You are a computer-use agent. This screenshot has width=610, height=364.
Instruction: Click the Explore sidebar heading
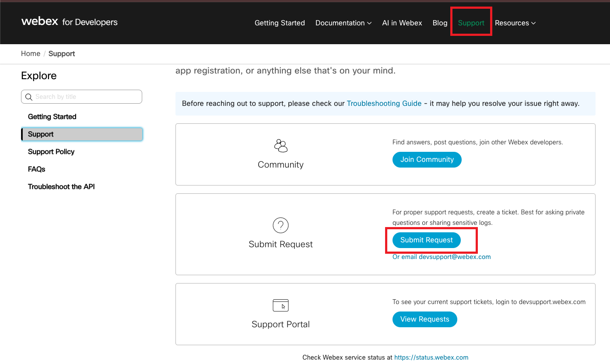click(x=39, y=76)
